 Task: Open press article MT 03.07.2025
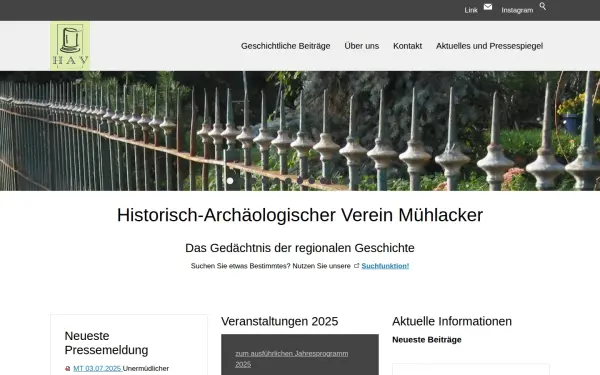pyautogui.click(x=97, y=368)
